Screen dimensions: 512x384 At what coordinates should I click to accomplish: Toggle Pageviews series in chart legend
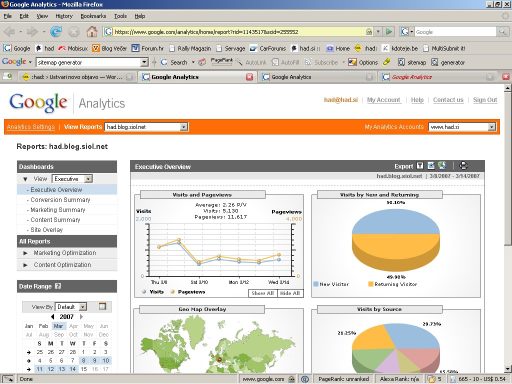(x=188, y=292)
